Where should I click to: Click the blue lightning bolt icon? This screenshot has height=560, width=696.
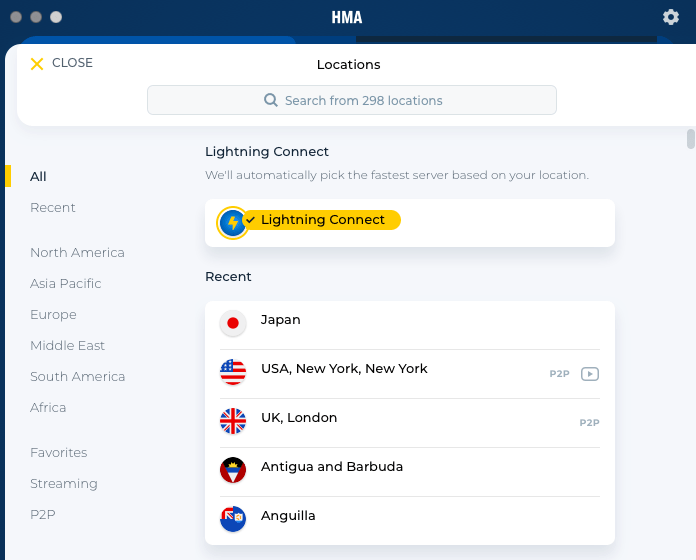(x=233, y=223)
